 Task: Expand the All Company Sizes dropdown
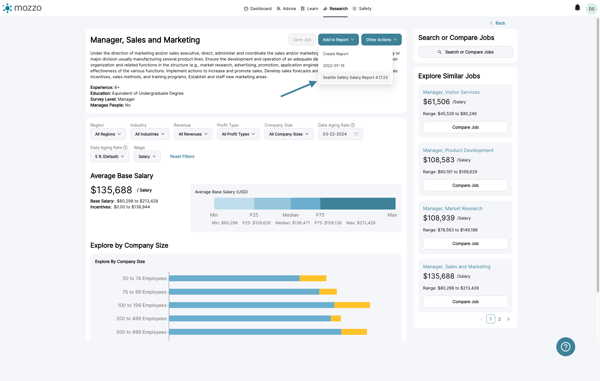(x=289, y=134)
